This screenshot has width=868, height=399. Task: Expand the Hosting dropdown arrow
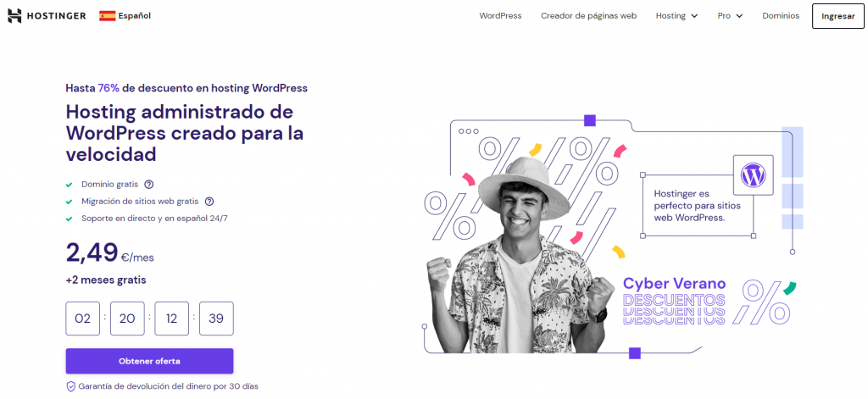tap(694, 16)
